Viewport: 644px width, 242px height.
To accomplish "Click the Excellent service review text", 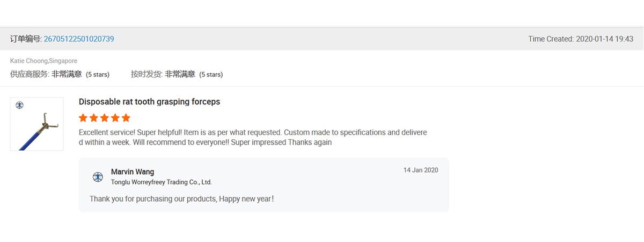I will coord(253,137).
